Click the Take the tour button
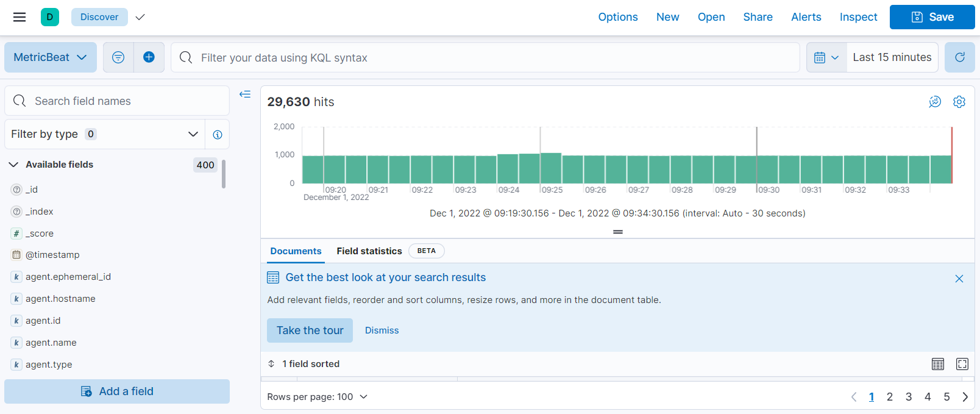The height and width of the screenshot is (414, 980). [x=310, y=330]
